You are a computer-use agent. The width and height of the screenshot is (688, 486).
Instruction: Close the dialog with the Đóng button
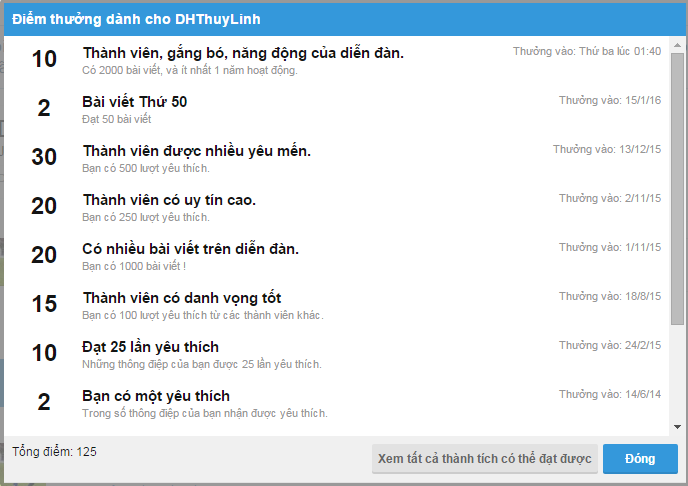pyautogui.click(x=640, y=458)
